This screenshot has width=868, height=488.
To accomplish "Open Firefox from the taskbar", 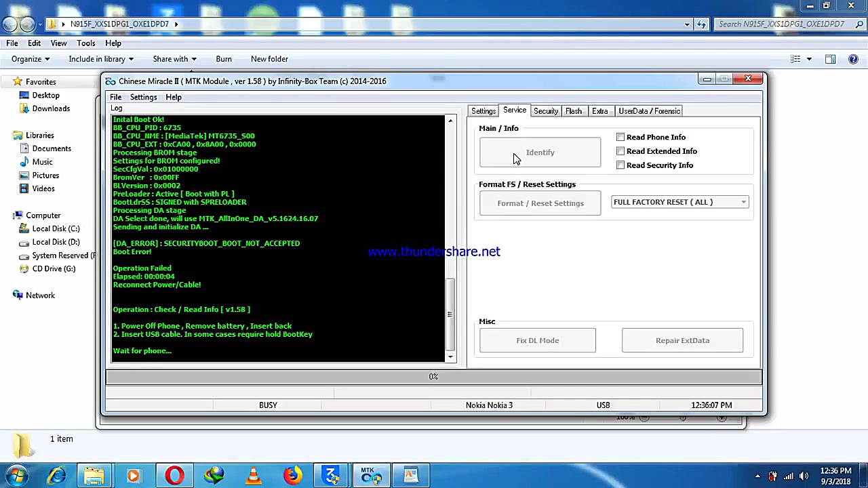I will pyautogui.click(x=293, y=476).
